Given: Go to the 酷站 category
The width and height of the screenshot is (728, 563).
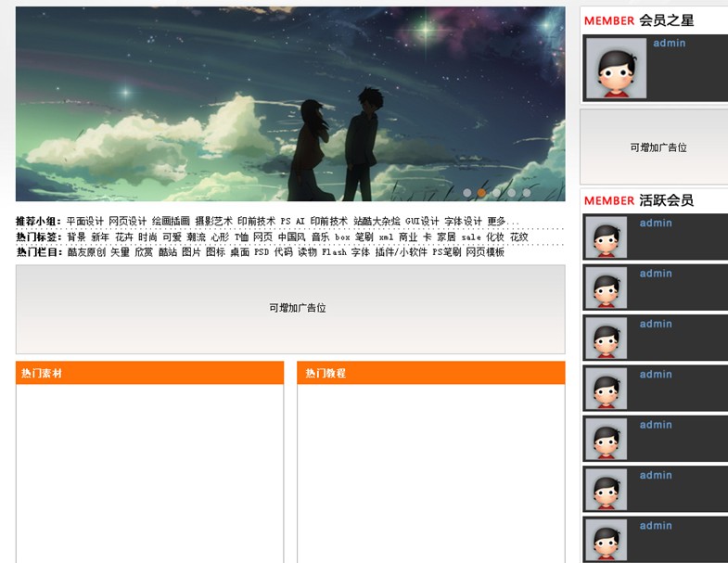Looking at the screenshot, I should [168, 252].
